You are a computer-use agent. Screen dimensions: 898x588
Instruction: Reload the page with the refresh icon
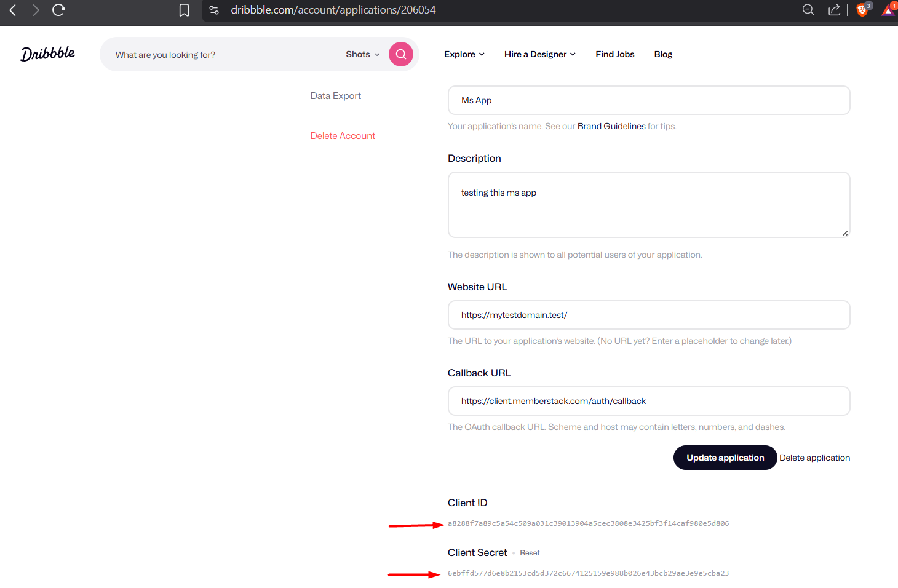58,10
